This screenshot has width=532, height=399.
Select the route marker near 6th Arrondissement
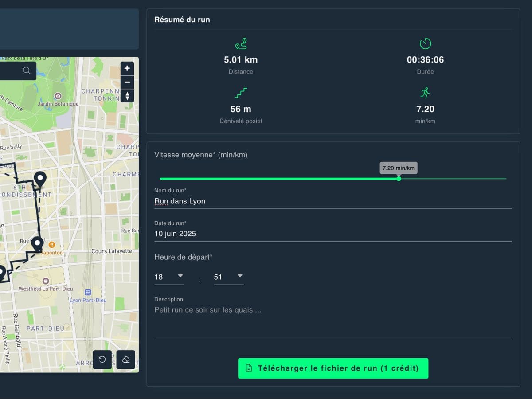(x=40, y=179)
